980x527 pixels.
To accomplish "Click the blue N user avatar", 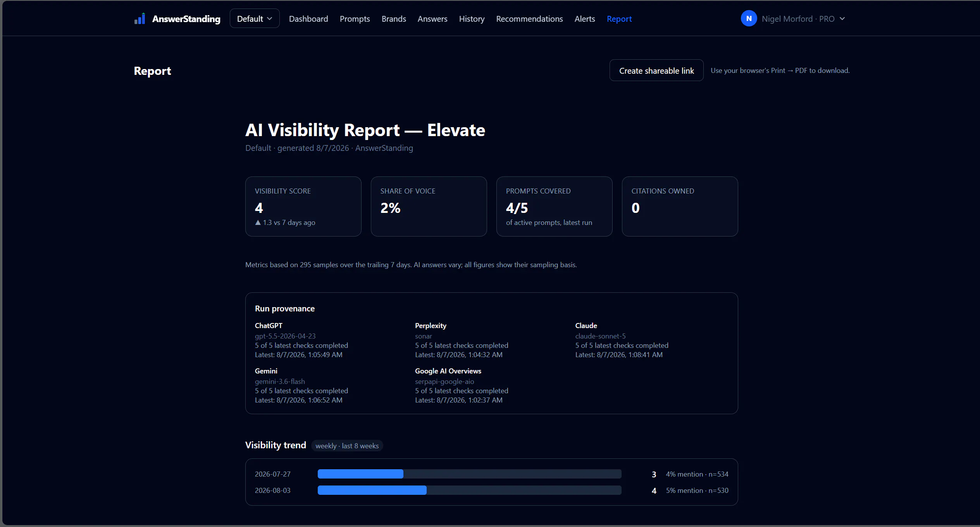I will (x=749, y=19).
